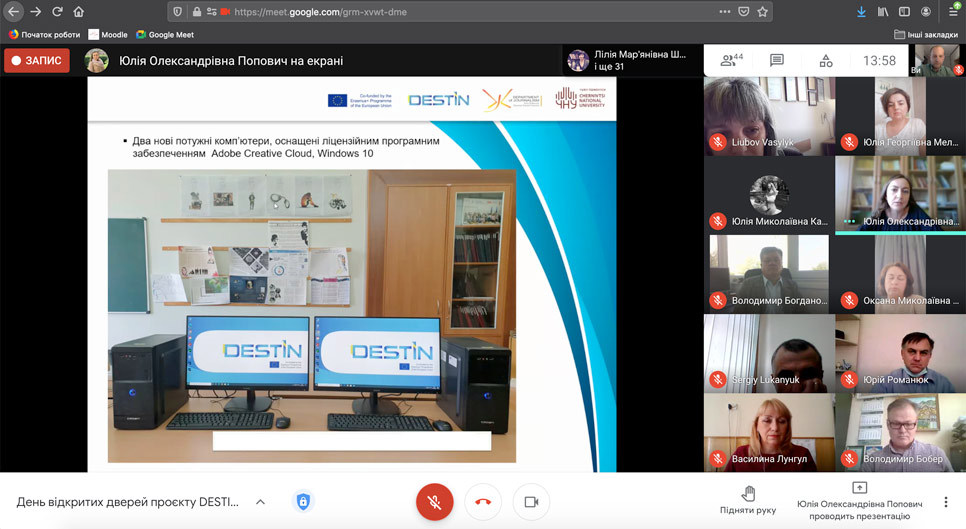Click the meeting clock showing 13:58
966x529 pixels.
(x=879, y=60)
